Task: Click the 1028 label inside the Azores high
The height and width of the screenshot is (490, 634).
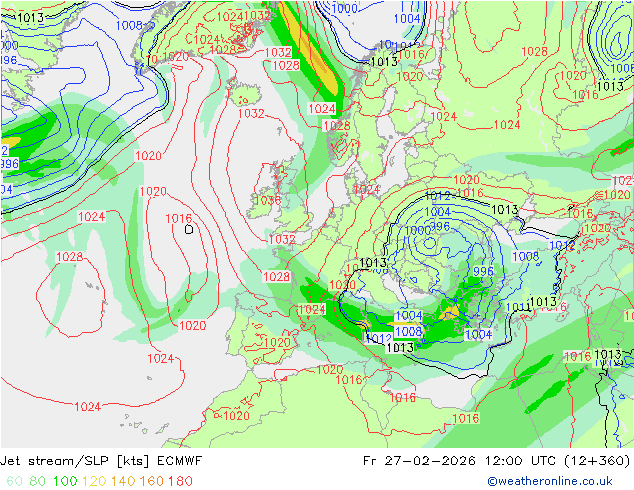Action: click(x=70, y=257)
